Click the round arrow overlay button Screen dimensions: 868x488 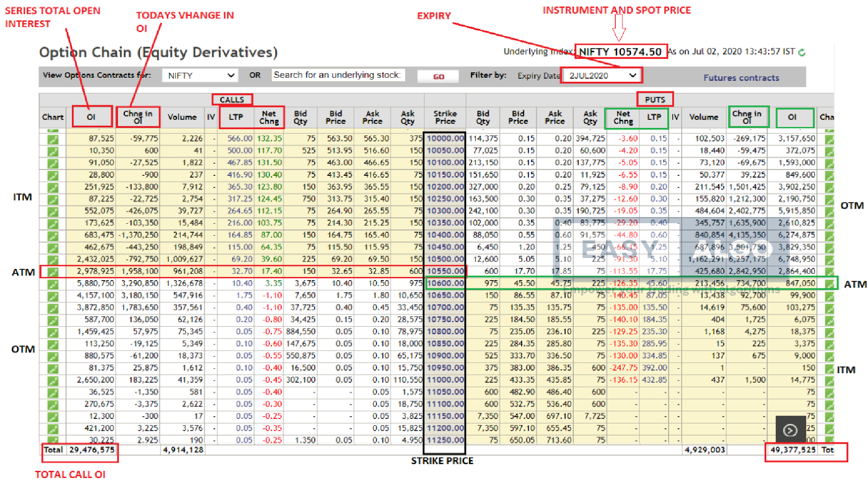(790, 430)
